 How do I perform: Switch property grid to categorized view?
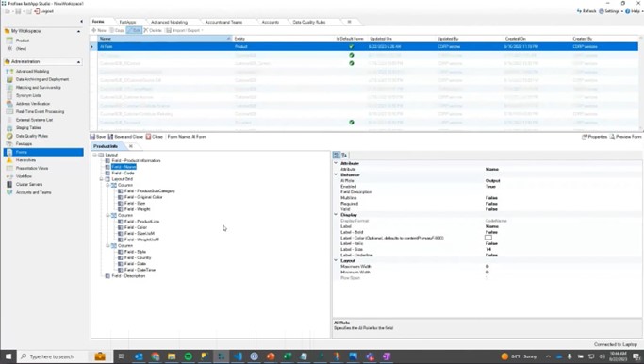click(x=337, y=155)
